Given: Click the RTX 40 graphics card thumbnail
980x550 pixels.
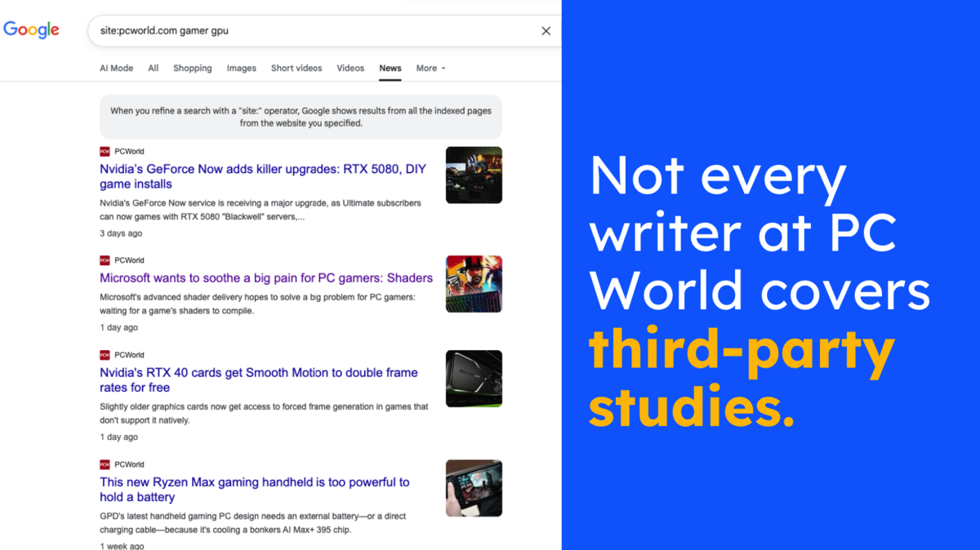Looking at the screenshot, I should [474, 378].
